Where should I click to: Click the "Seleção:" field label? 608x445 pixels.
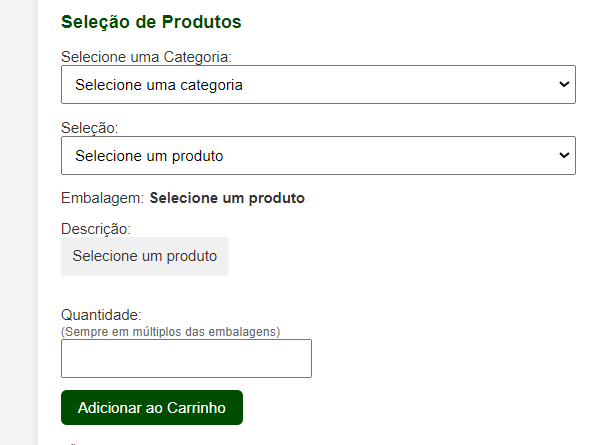[x=89, y=128]
